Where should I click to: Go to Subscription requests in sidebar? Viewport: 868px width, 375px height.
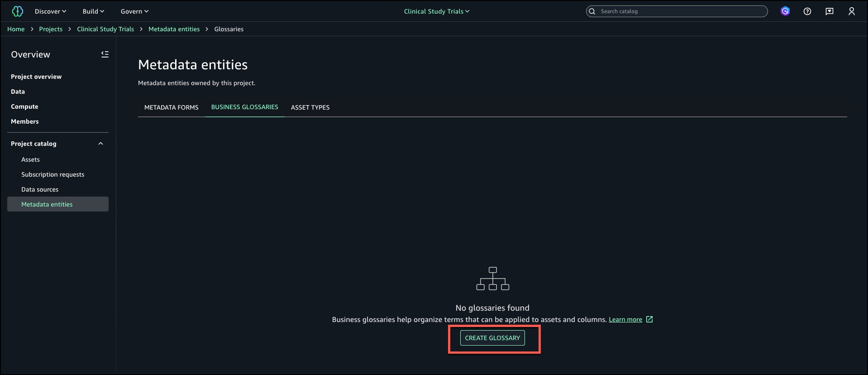[x=52, y=174]
